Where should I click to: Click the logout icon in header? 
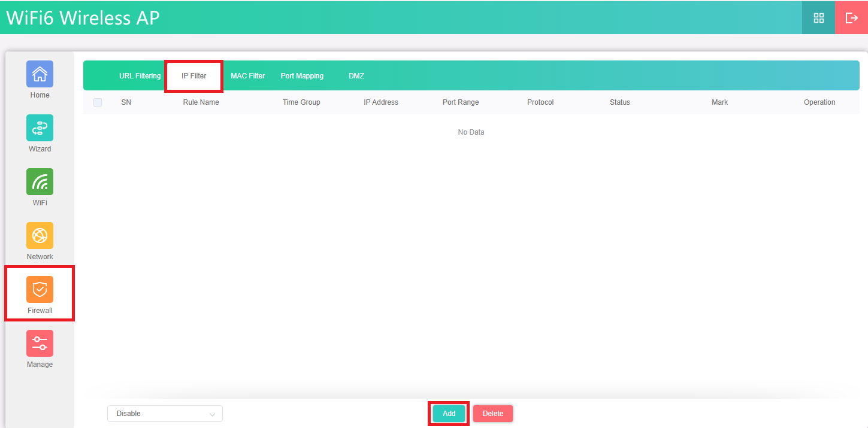pyautogui.click(x=851, y=18)
